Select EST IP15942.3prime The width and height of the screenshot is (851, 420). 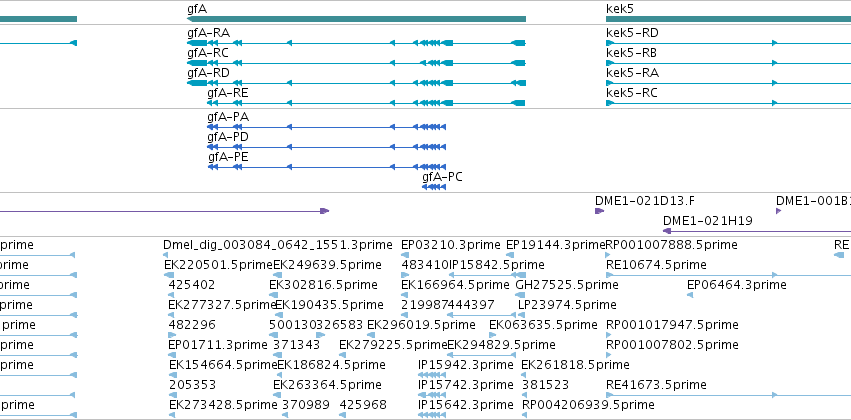coord(466,366)
